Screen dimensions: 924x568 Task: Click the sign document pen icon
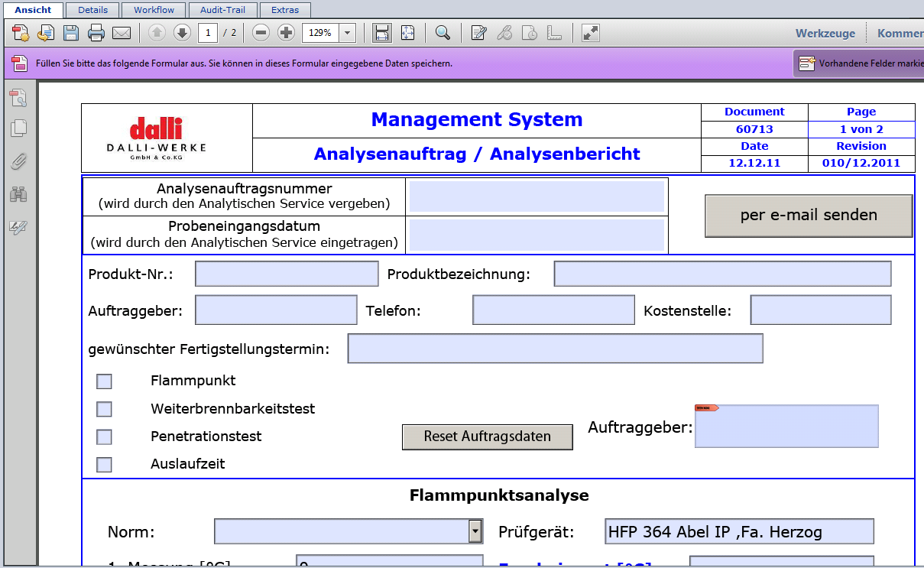tap(504, 33)
